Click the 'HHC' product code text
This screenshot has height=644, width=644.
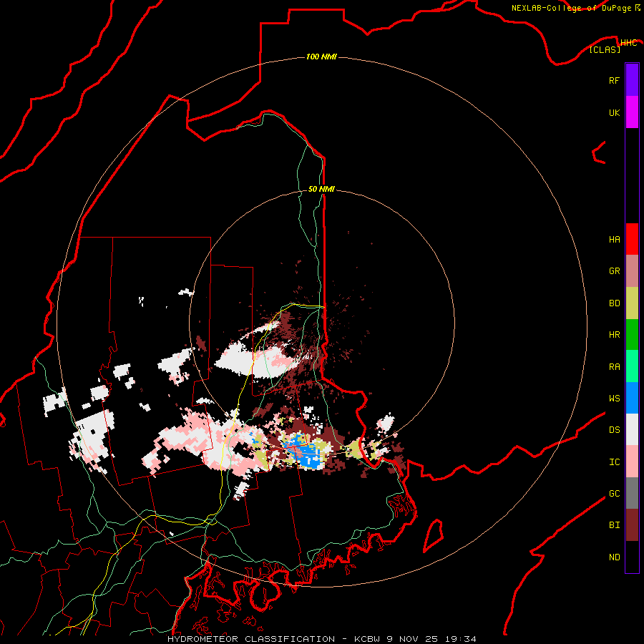coord(629,43)
